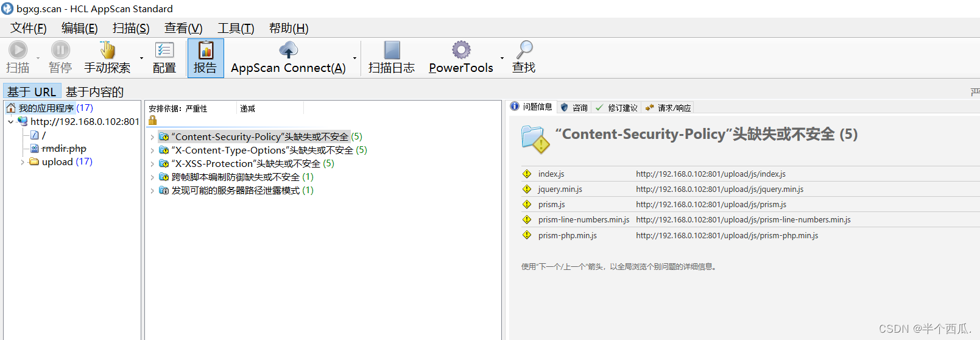Click index.js URL in details list
The height and width of the screenshot is (340, 980).
[711, 174]
